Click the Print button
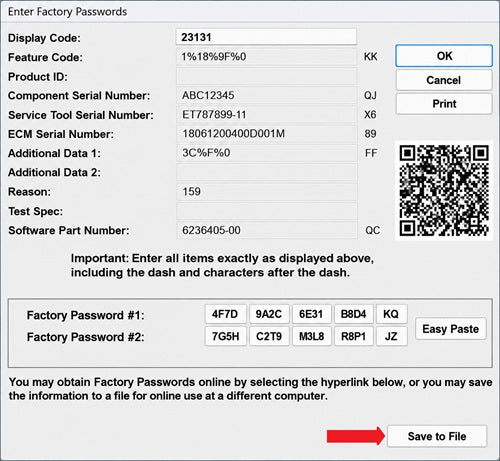 click(444, 104)
